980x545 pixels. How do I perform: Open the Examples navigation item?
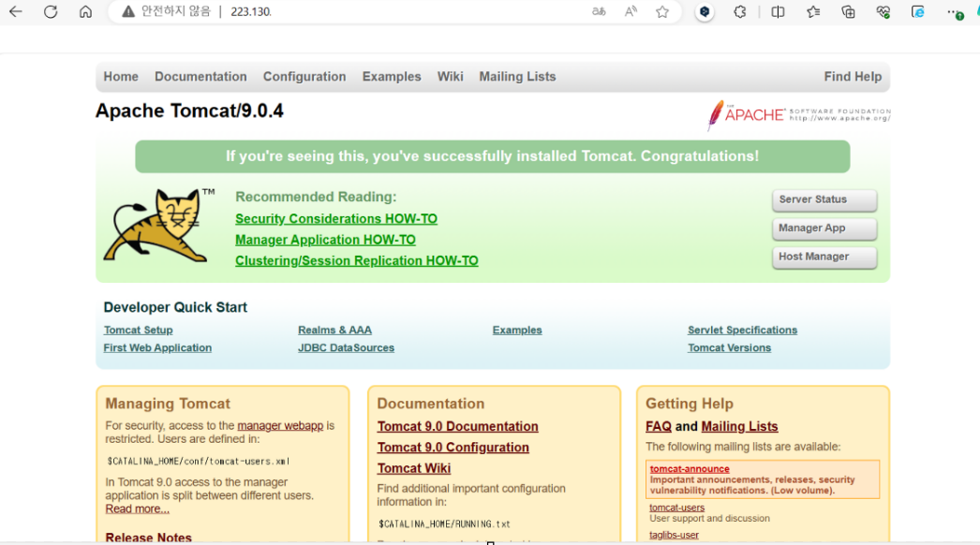tap(392, 76)
